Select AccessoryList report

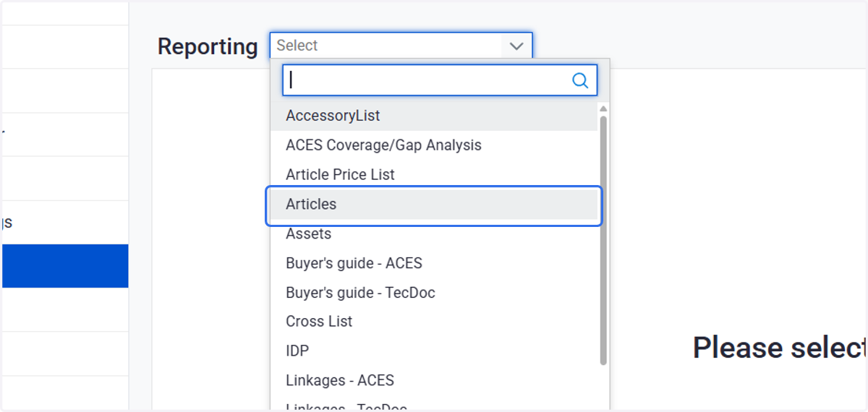click(435, 116)
